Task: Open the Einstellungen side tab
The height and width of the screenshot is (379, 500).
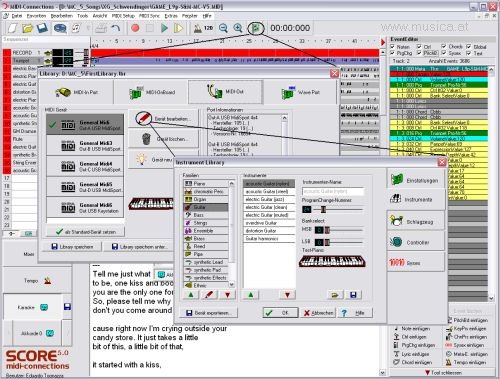Action: tap(416, 180)
